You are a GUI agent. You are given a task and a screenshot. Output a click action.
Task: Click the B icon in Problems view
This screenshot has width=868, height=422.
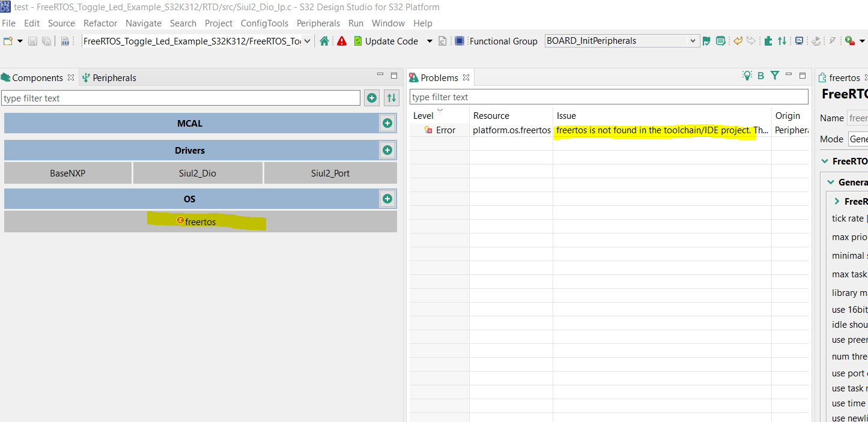coord(761,76)
